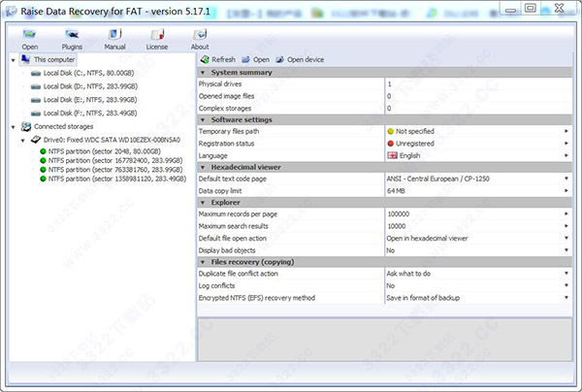Click yellow Not specified status dot
582x392 pixels.
[391, 131]
